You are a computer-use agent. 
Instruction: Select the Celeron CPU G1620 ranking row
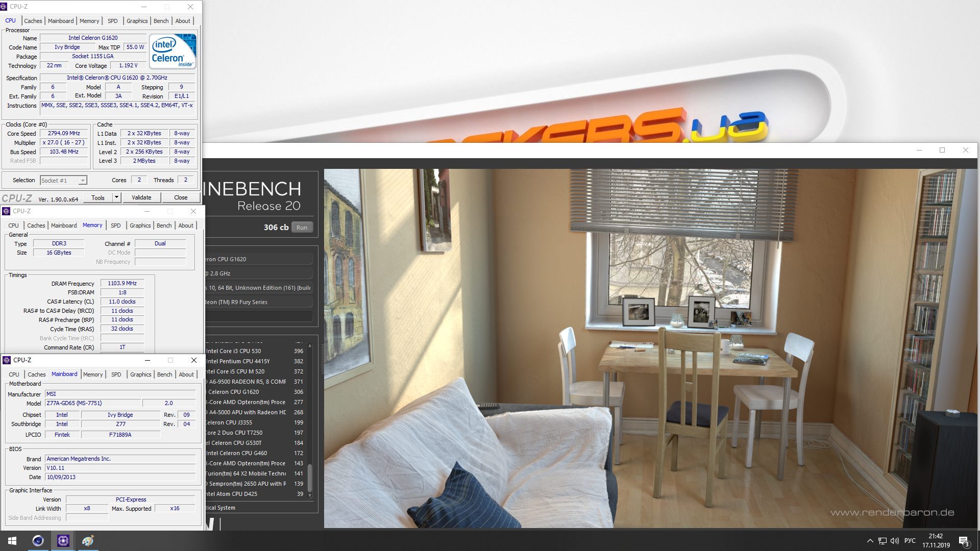click(x=255, y=392)
